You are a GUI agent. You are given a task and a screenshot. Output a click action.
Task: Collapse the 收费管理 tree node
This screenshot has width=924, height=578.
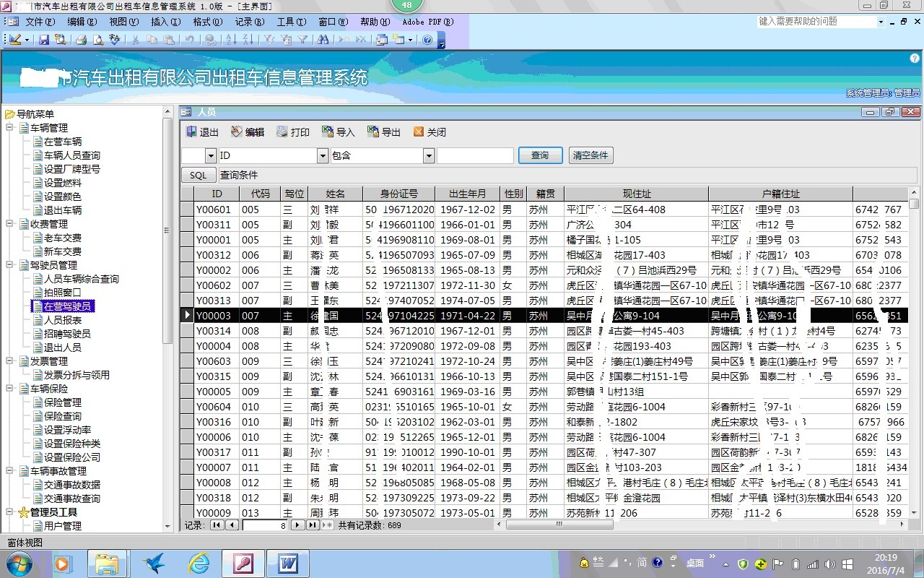pyautogui.click(x=10, y=224)
